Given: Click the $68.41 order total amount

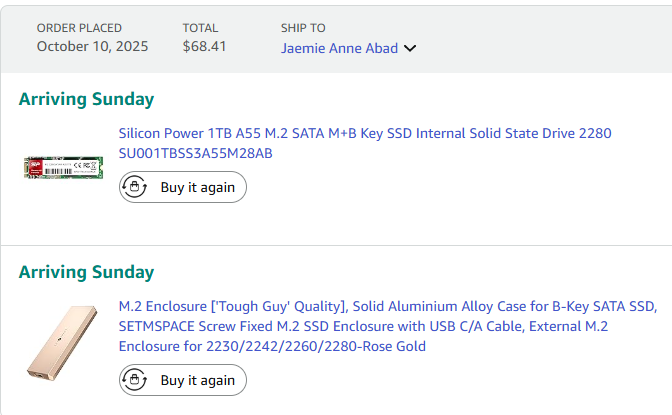Looking at the screenshot, I should pos(204,46).
